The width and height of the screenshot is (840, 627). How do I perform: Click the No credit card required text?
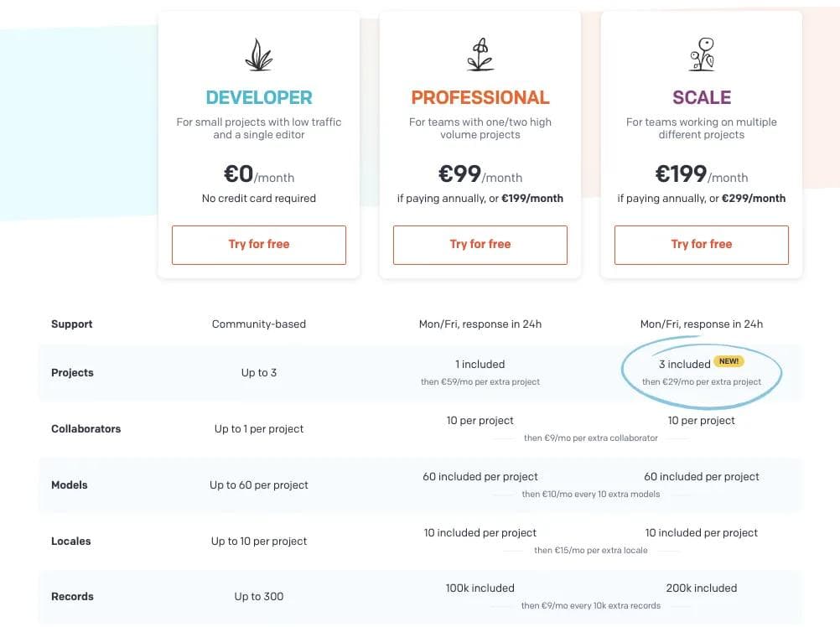pos(258,199)
